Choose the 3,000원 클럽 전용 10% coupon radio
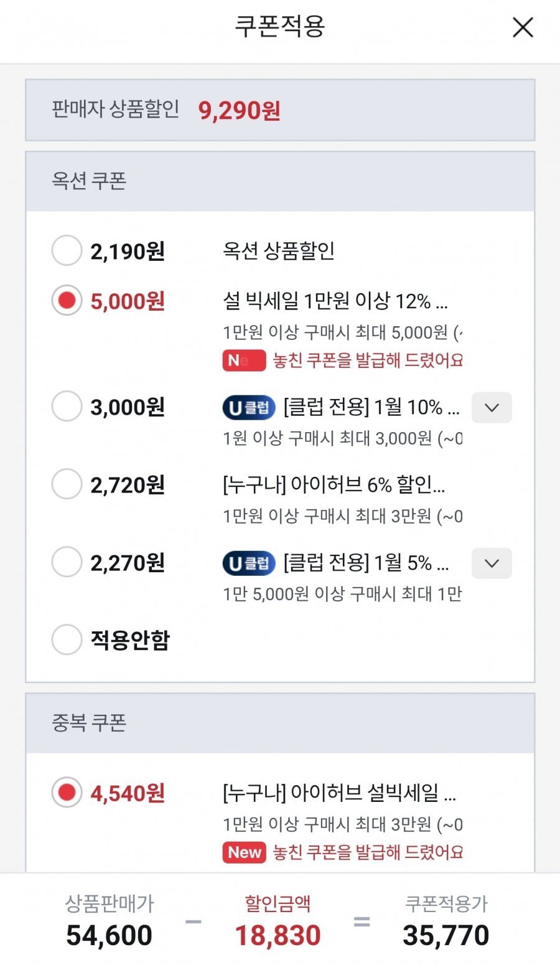This screenshot has height=965, width=560. point(67,407)
